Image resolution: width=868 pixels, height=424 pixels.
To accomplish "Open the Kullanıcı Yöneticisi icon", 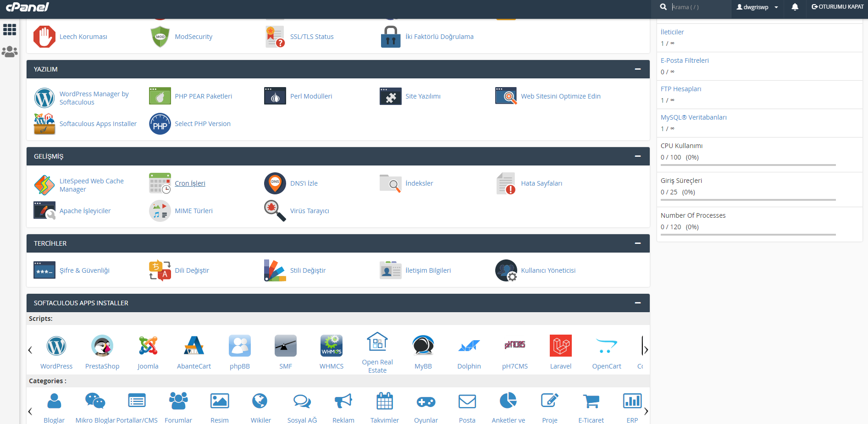I will click(506, 270).
